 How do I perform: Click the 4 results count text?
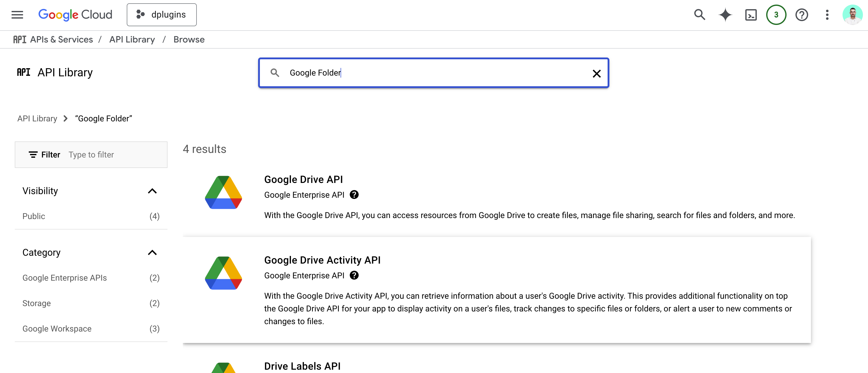click(x=205, y=149)
